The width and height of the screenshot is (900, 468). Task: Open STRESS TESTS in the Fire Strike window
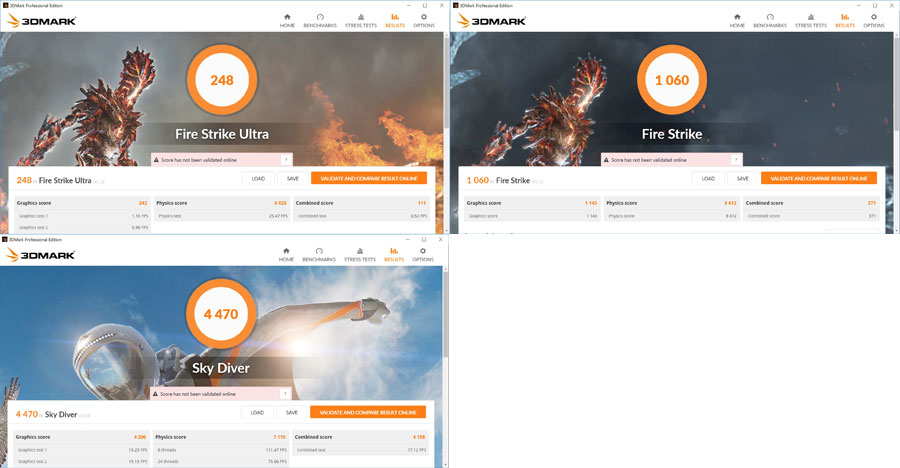tap(811, 21)
